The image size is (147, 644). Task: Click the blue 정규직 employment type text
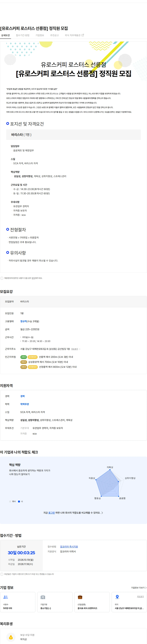23,321
